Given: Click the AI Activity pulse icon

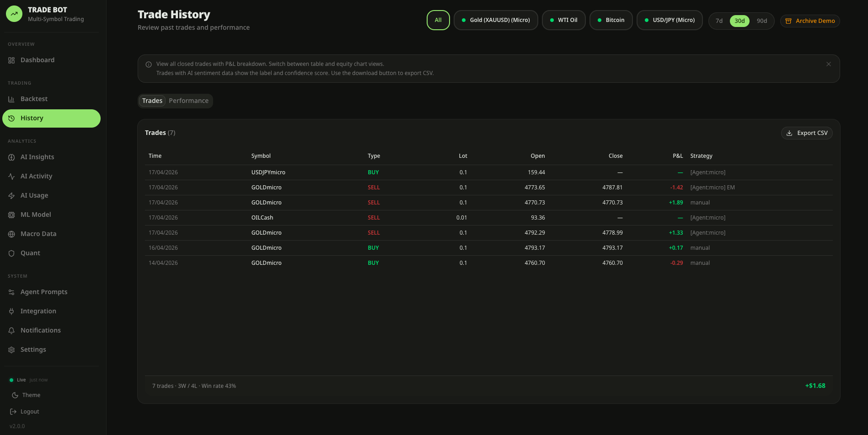Looking at the screenshot, I should click(11, 177).
